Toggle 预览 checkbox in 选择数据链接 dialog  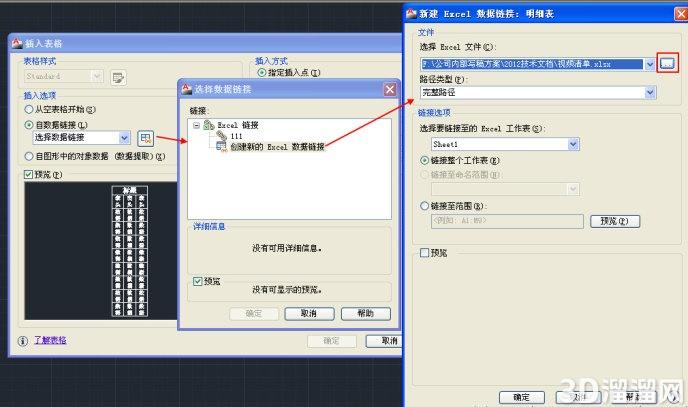click(197, 281)
